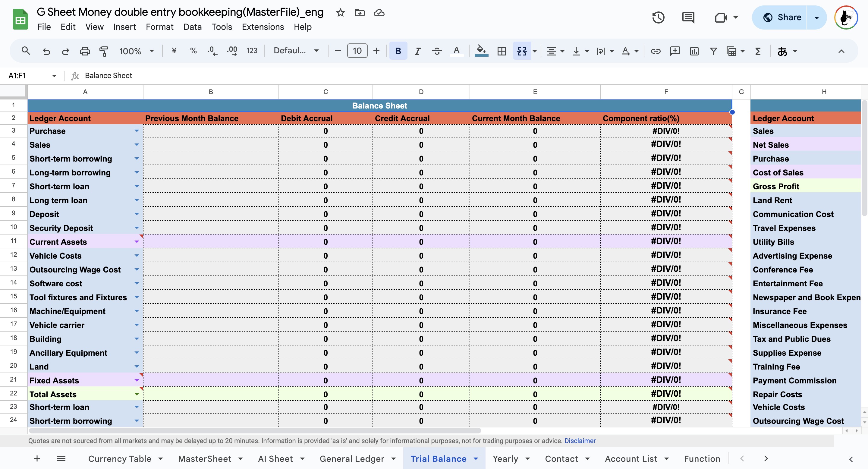Screen dimensions: 868x469
Task: Click the Functions sigma icon
Action: [x=758, y=51]
